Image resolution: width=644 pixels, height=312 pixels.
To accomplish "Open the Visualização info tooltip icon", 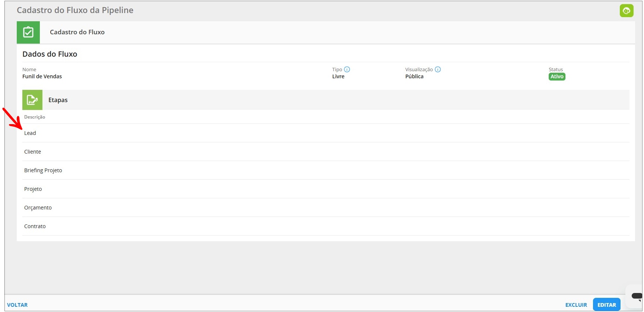I will pos(438,69).
